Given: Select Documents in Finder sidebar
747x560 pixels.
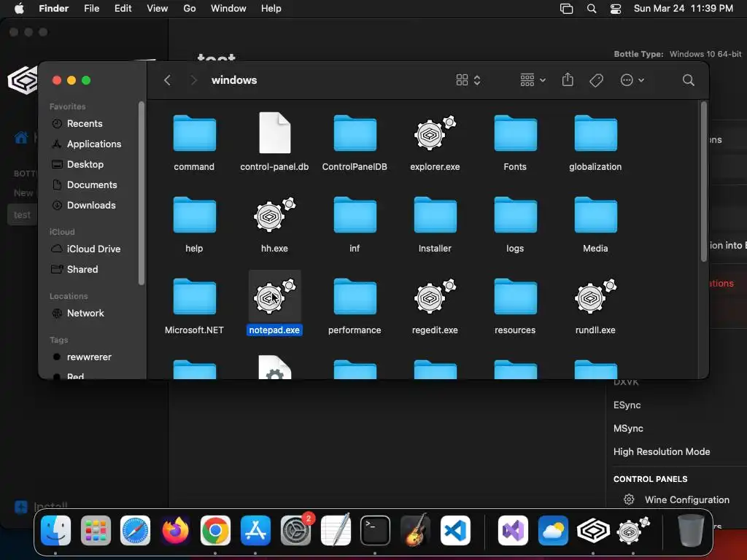Looking at the screenshot, I should [x=91, y=184].
